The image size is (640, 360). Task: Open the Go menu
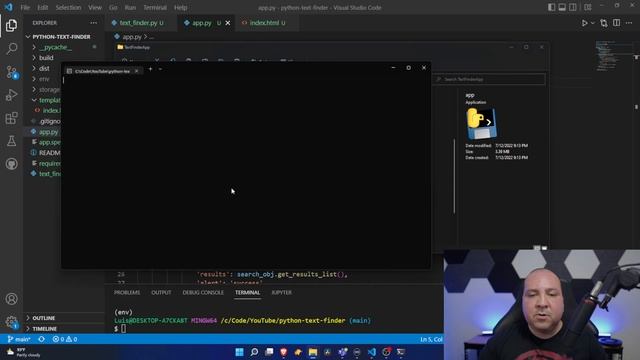[113, 7]
